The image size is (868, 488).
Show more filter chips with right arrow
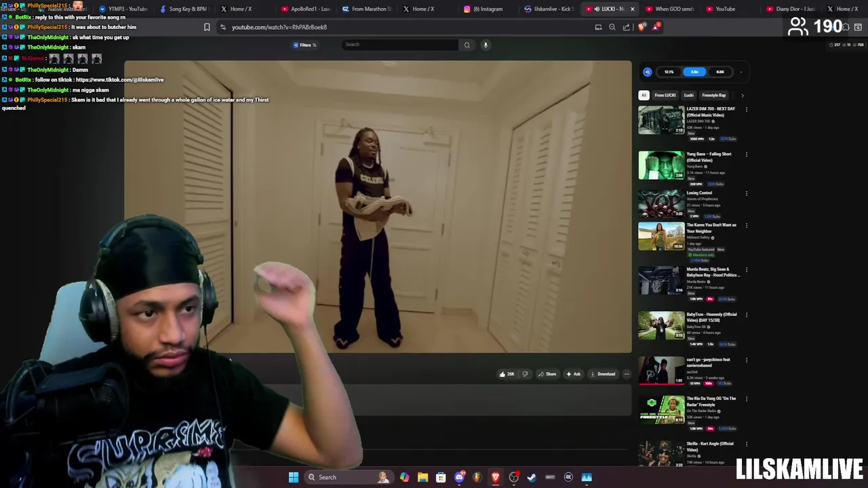click(x=742, y=96)
